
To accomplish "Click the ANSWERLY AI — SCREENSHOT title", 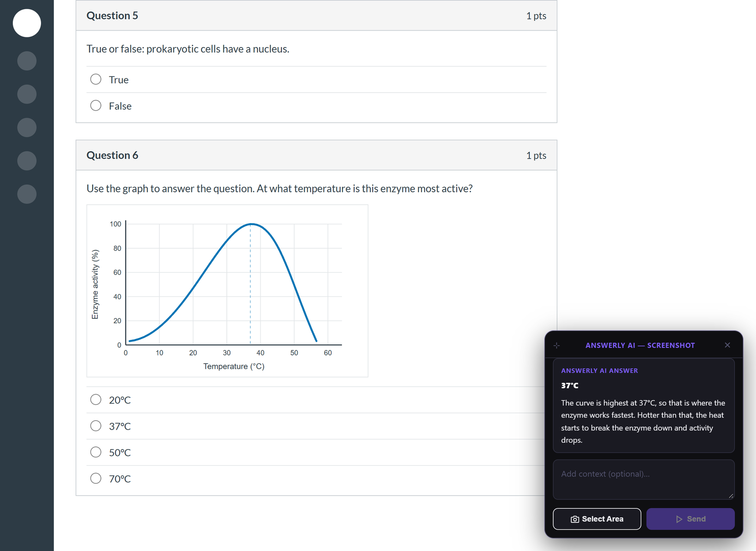I will point(640,345).
